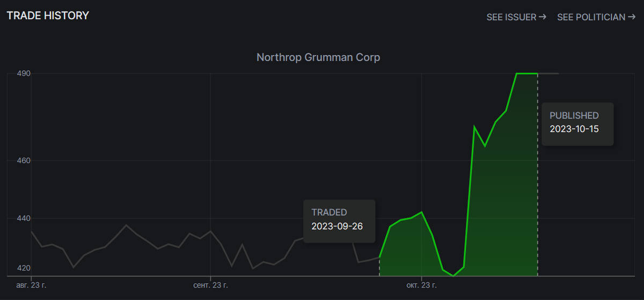Screen dimensions: 644x300
Task: Click the Northrop Grumman Corp chart title
Action: coord(318,57)
